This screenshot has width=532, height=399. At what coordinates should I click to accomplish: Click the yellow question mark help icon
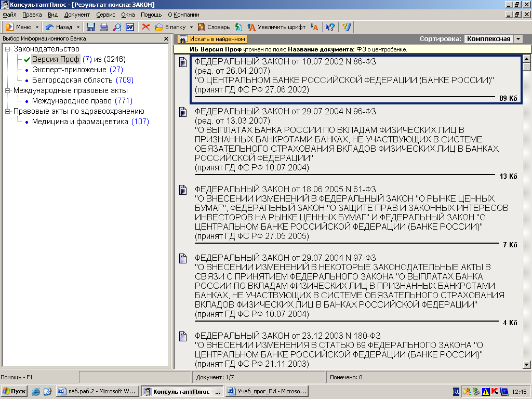click(x=347, y=27)
